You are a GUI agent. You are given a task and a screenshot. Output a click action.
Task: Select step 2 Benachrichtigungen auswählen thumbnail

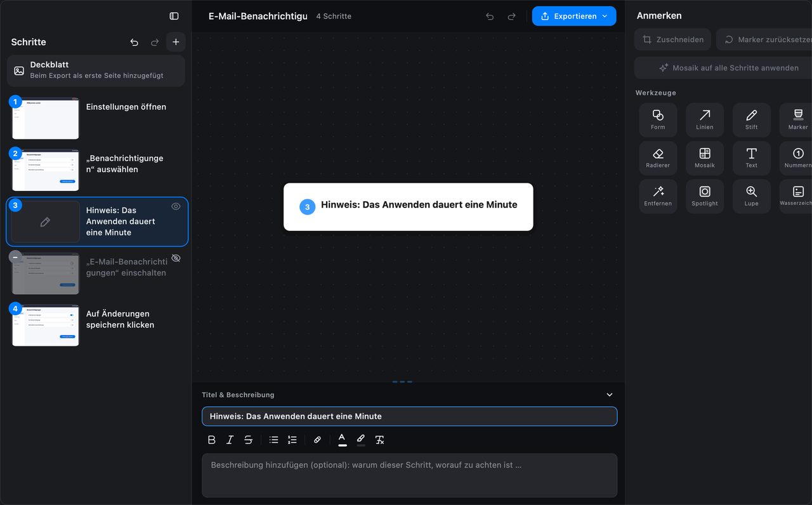(45, 170)
